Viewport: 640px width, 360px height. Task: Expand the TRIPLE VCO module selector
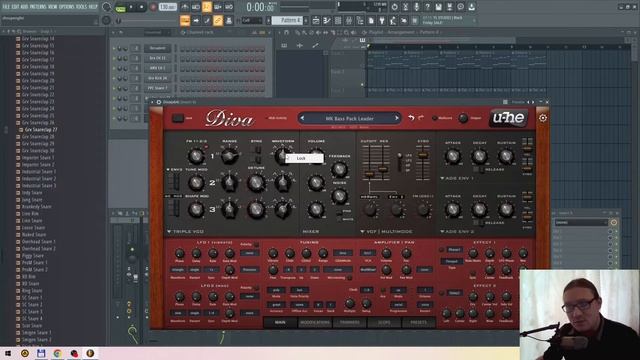(x=185, y=231)
